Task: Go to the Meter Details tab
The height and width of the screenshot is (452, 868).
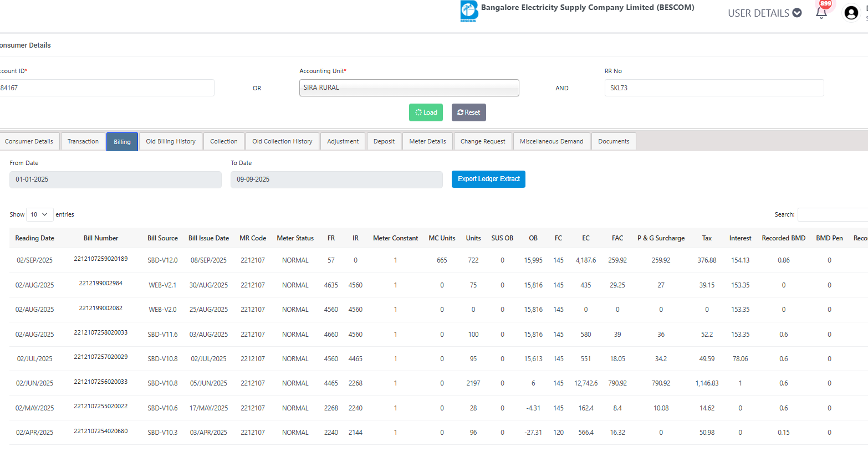Action: click(x=427, y=141)
